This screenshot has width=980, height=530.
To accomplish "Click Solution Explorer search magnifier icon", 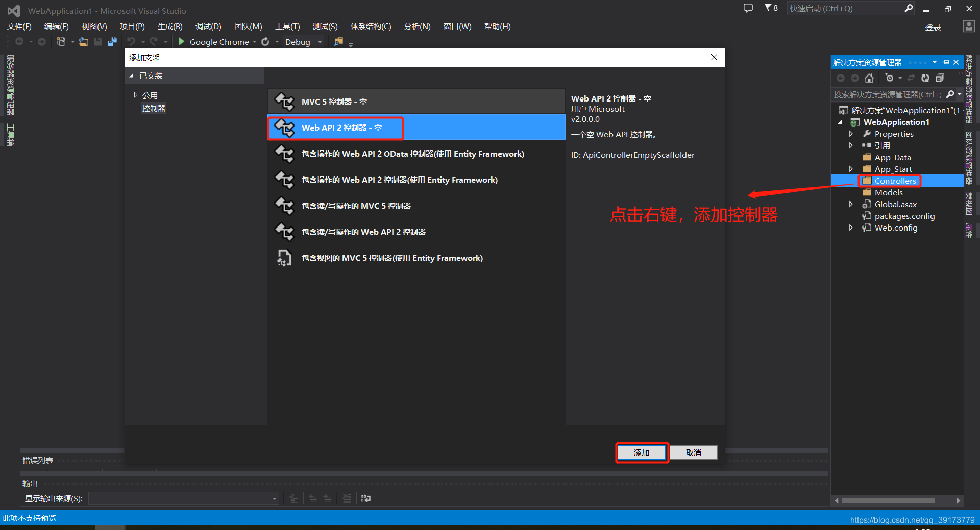I will 950,94.
